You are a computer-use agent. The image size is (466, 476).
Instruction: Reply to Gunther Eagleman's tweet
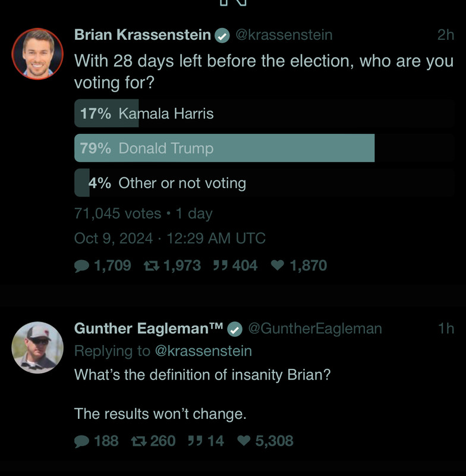(x=82, y=441)
